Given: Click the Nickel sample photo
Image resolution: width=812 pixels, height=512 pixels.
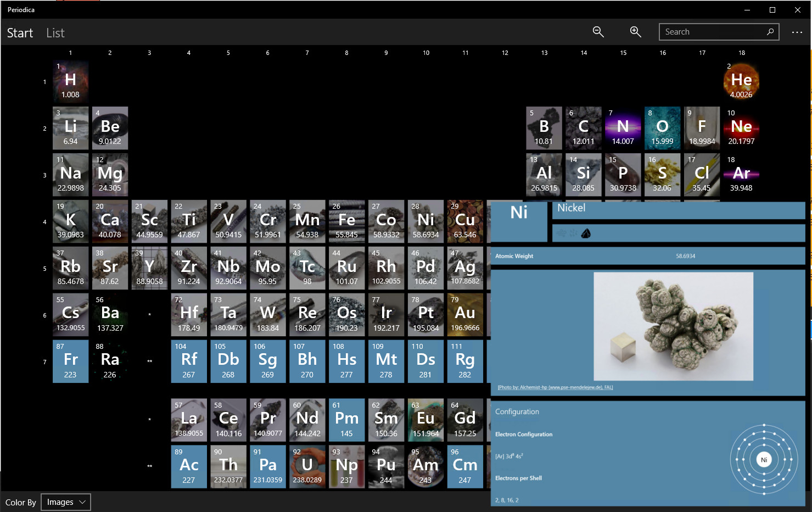Looking at the screenshot, I should (673, 326).
